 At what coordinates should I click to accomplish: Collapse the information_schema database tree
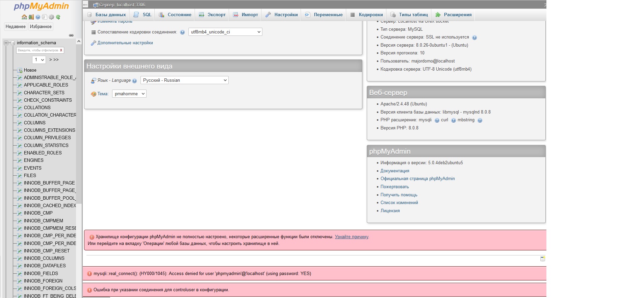tap(6, 43)
